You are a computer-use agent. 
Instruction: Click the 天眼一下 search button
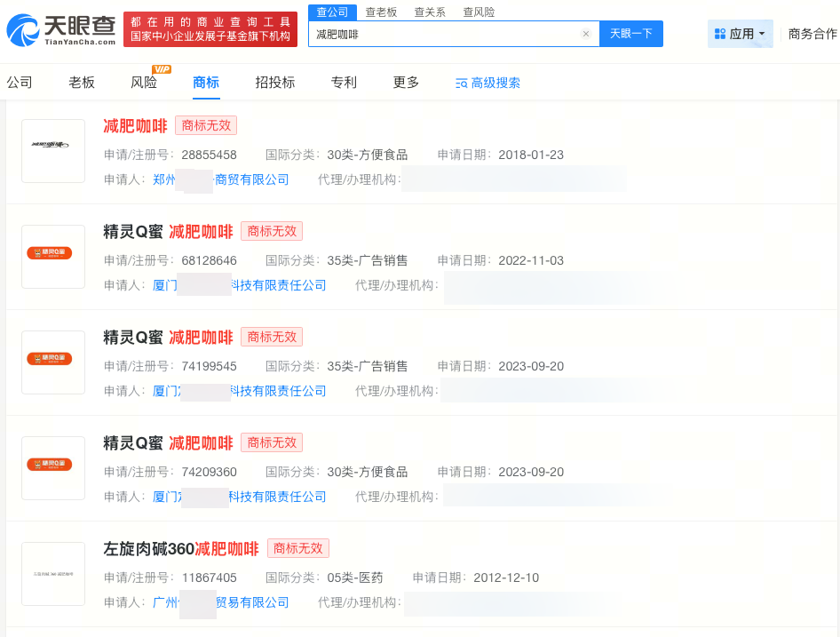[x=631, y=34]
